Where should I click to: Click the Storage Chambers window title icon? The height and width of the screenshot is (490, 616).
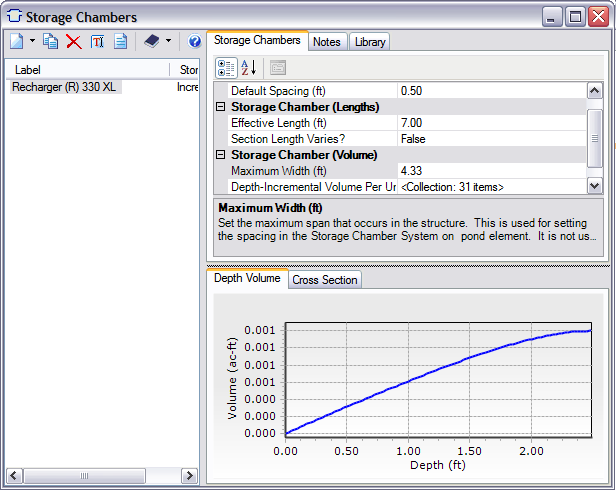[14, 17]
